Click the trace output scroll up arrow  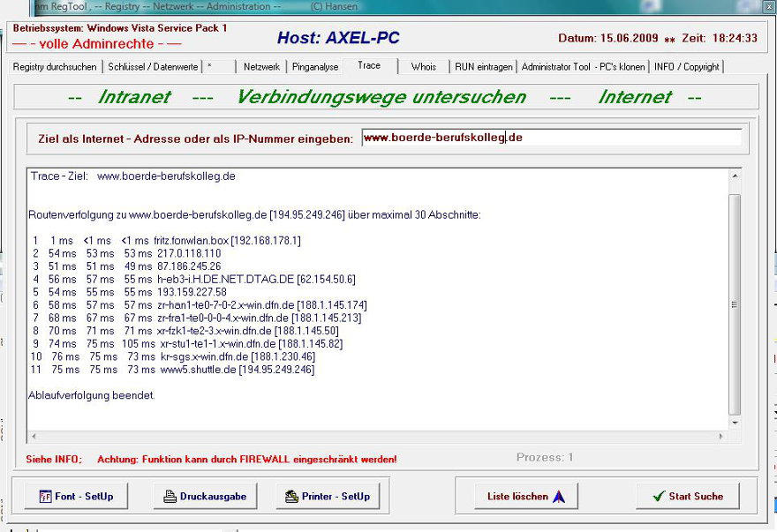[x=735, y=176]
